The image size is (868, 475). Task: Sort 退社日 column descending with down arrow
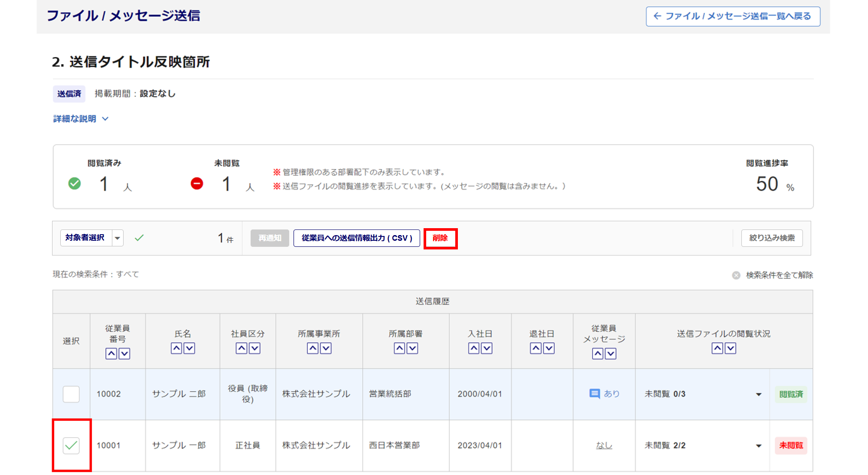pyautogui.click(x=549, y=348)
